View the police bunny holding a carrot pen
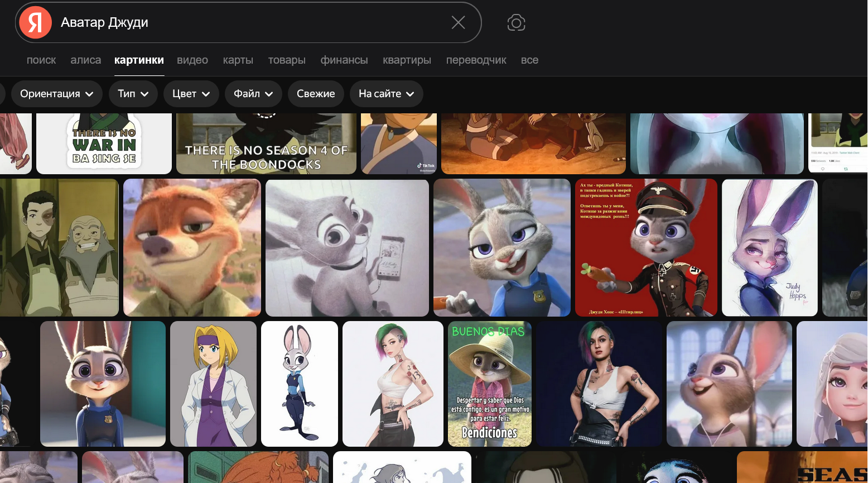 [x=502, y=247]
